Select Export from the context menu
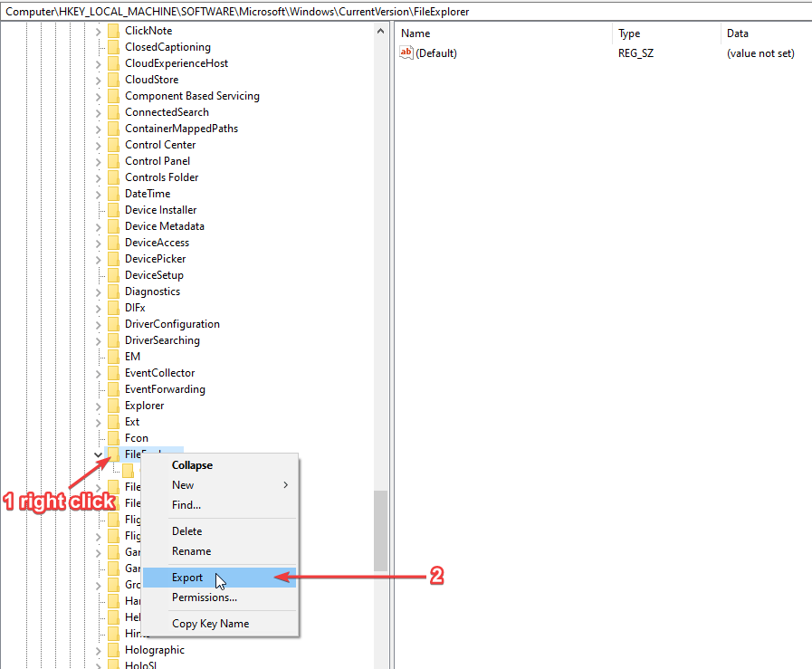The image size is (812, 669). (217, 577)
